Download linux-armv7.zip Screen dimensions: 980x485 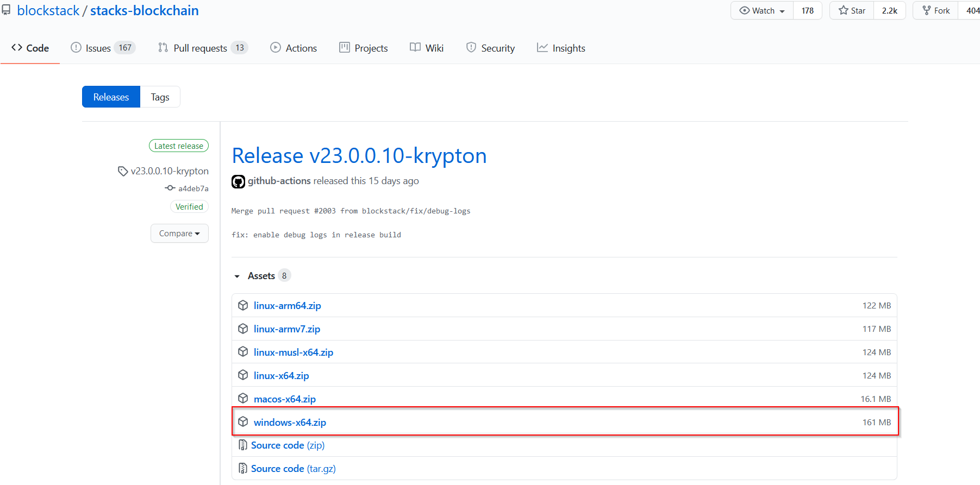[287, 329]
